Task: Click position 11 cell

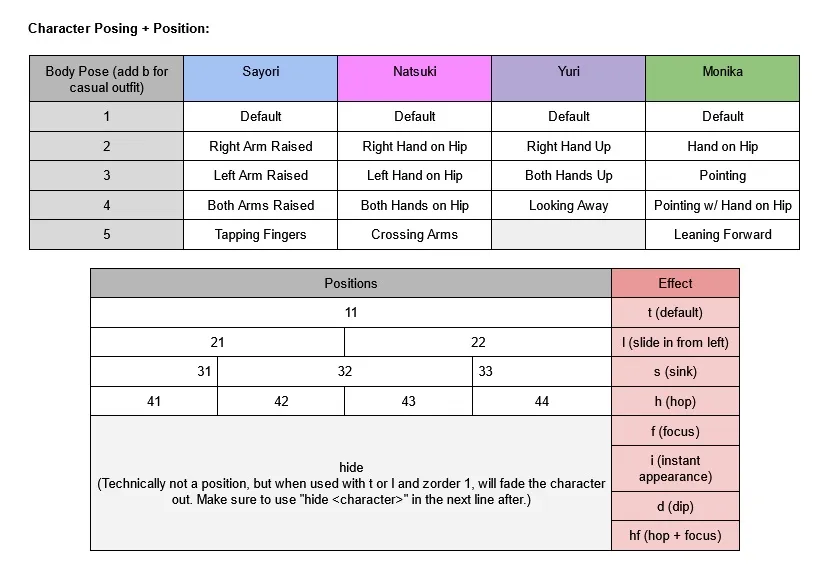Action: tap(351, 313)
